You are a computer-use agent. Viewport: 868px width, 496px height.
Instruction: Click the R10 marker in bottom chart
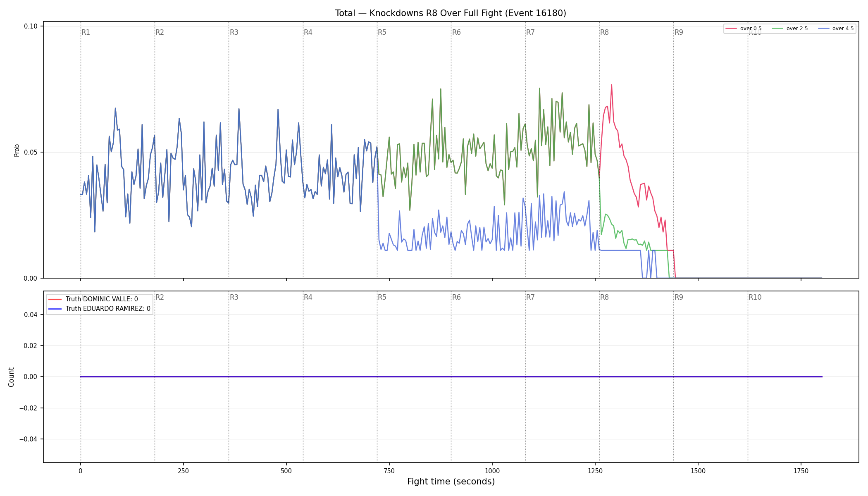click(755, 297)
